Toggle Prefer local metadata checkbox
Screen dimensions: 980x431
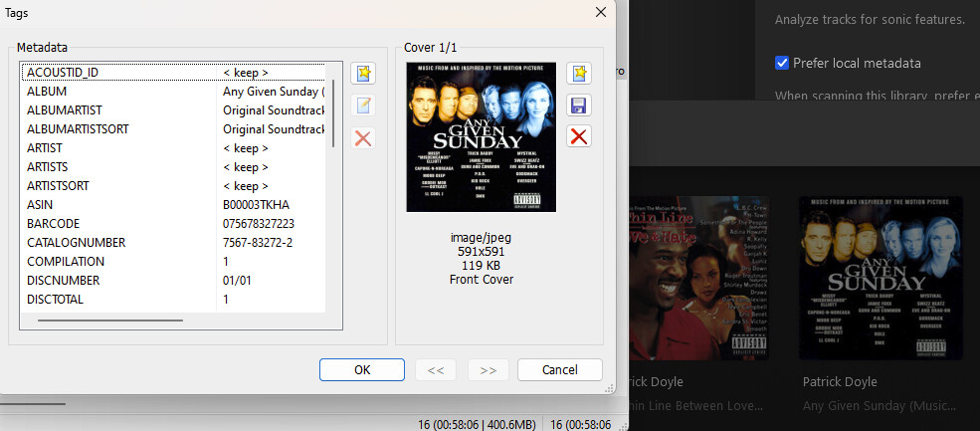pyautogui.click(x=782, y=63)
